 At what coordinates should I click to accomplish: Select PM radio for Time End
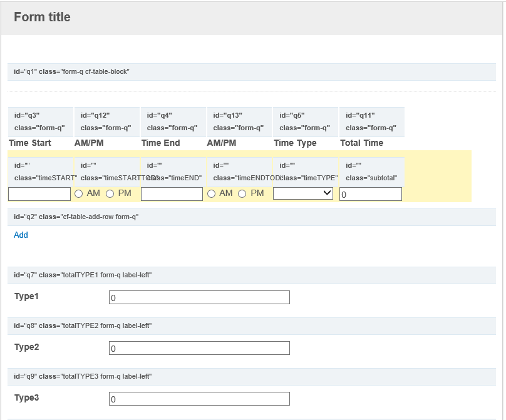(x=242, y=194)
